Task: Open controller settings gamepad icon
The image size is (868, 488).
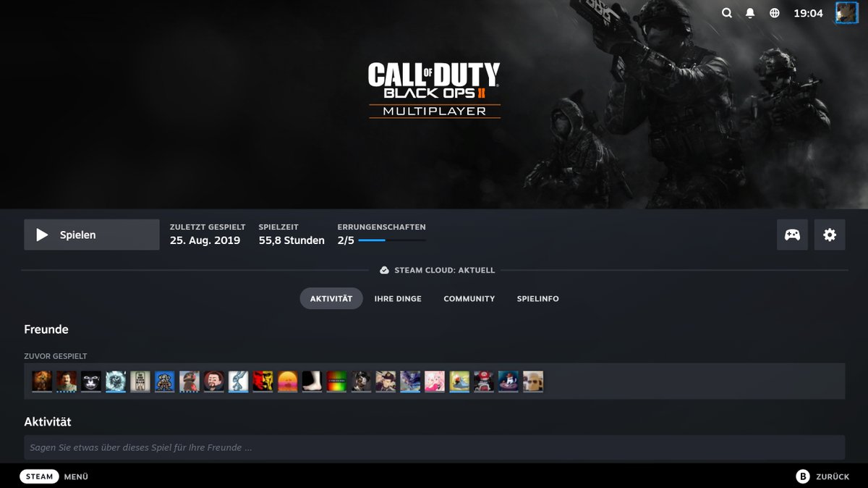Action: coord(792,235)
